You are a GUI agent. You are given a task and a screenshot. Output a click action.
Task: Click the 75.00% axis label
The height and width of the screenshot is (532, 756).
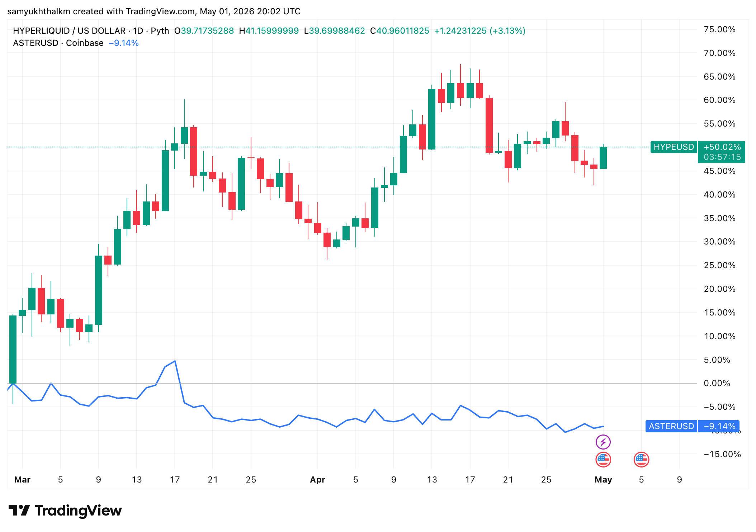pos(719,29)
